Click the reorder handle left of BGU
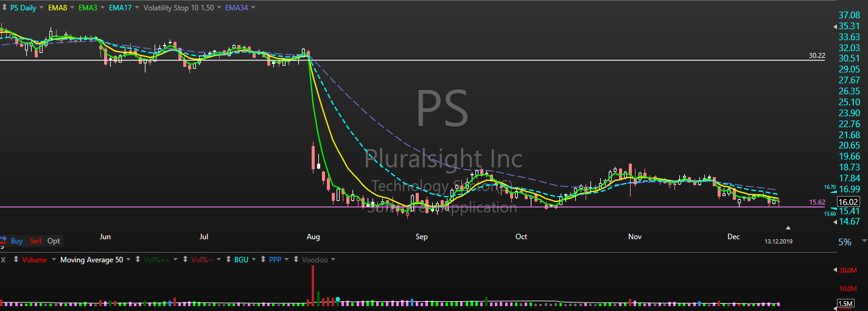This screenshot has width=868, height=311. click(x=228, y=260)
